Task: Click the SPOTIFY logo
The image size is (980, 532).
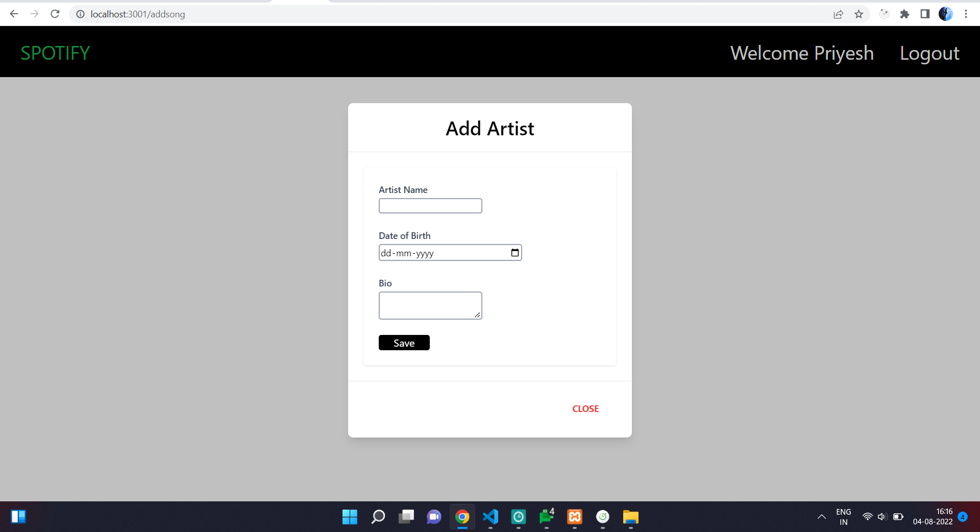Action: point(55,53)
